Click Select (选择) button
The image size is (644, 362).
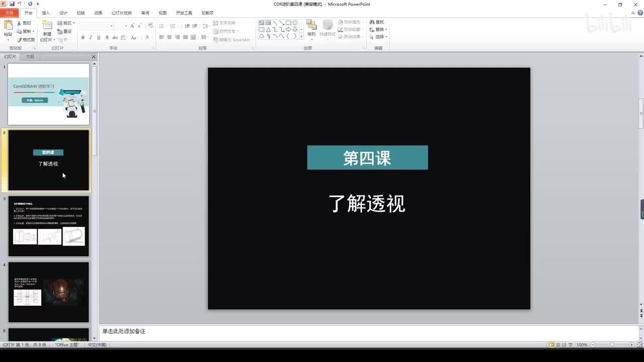point(378,37)
